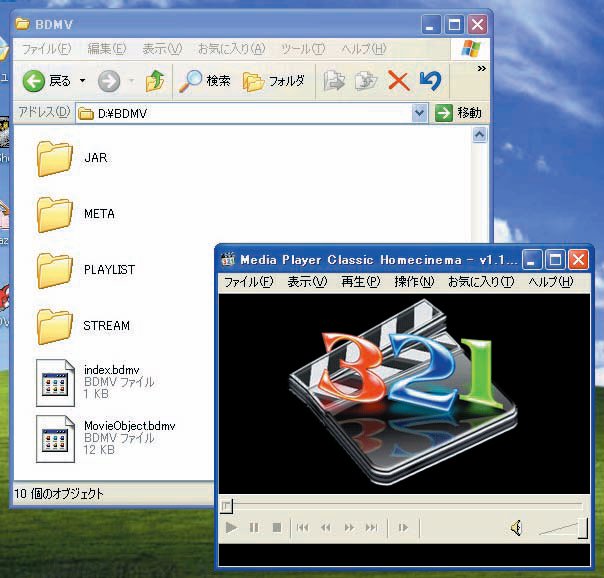Open Explorer ファイル(F) menu
This screenshot has height=578, width=604.
47,49
